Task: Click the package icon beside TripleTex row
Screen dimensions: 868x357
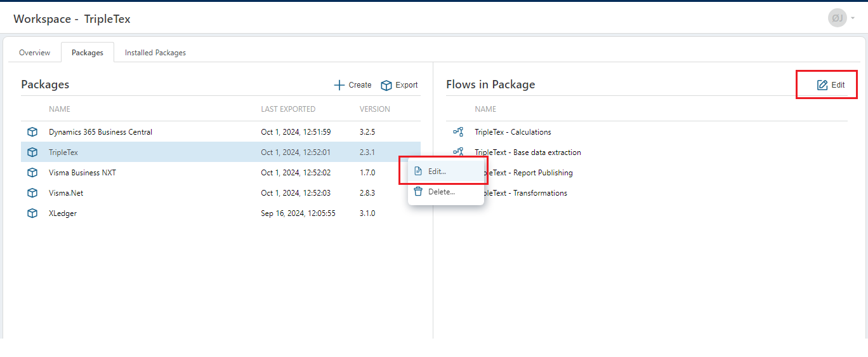Action: point(32,152)
